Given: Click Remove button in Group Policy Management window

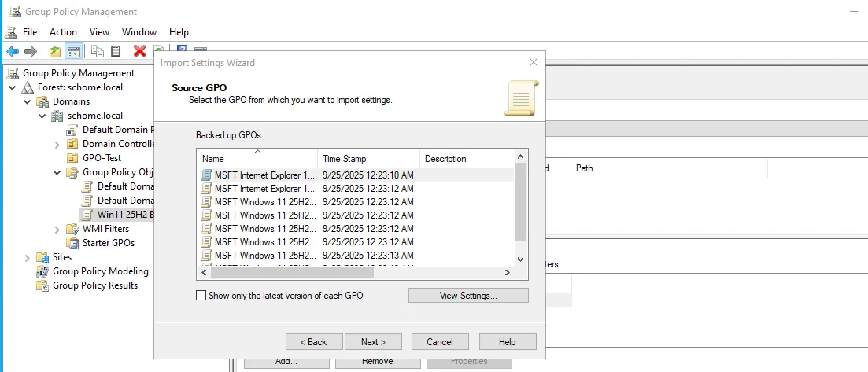Looking at the screenshot, I should (377, 362).
